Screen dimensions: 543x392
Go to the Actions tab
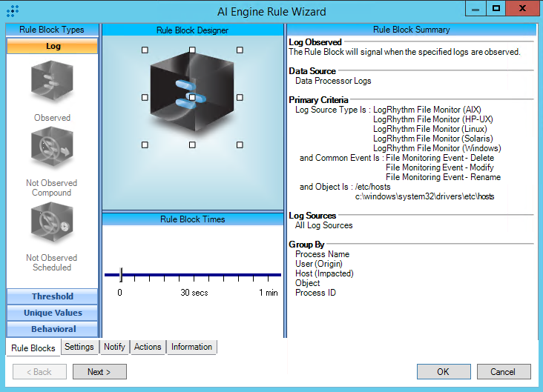(148, 347)
